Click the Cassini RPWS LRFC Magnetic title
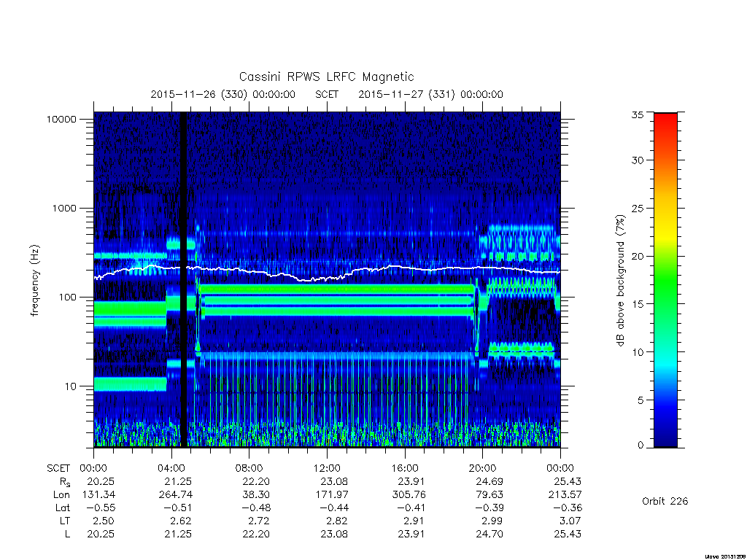The image size is (747, 560). 326,77
